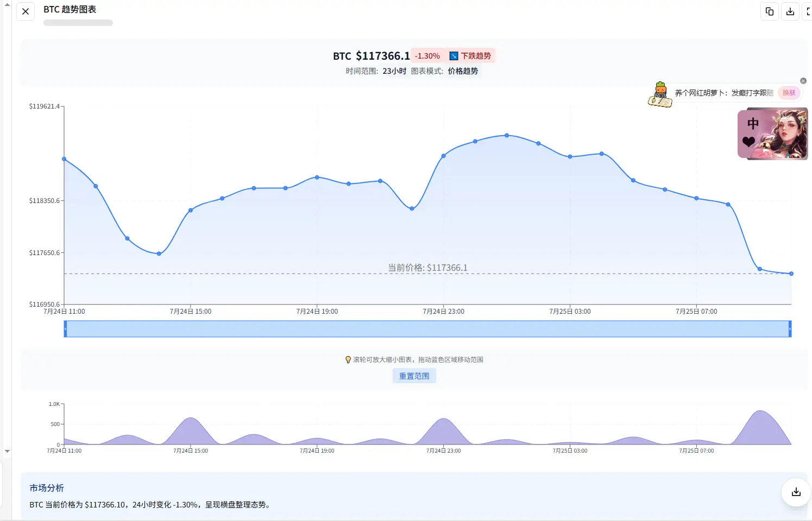Click the lightbulb tip icon
Image resolution: width=812 pixels, height=521 pixels.
348,359
